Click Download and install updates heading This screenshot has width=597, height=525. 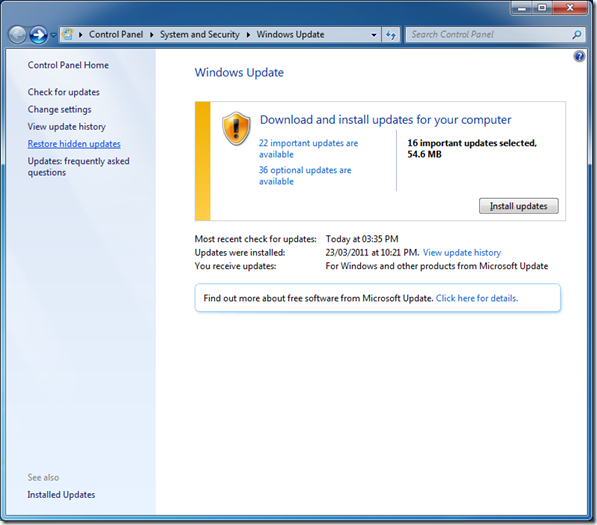pyautogui.click(x=385, y=120)
